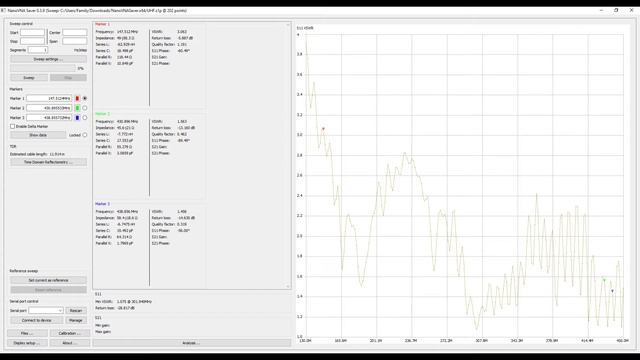Click the Marker 3 frequency field

[x=49, y=118]
